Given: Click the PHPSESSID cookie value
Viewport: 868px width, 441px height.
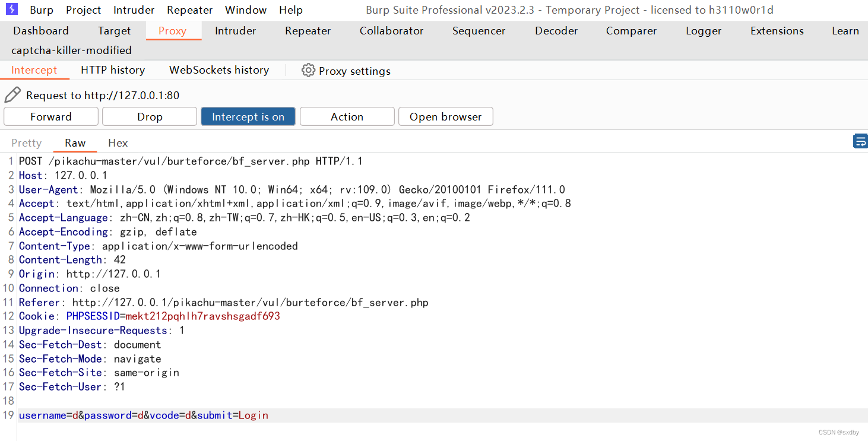Looking at the screenshot, I should click(x=203, y=316).
